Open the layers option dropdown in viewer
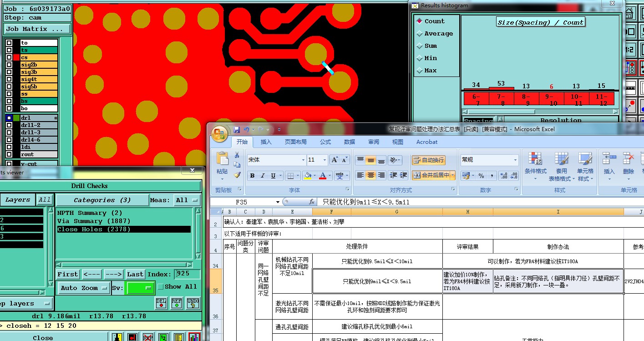The height and width of the screenshot is (341, 644). point(25,304)
